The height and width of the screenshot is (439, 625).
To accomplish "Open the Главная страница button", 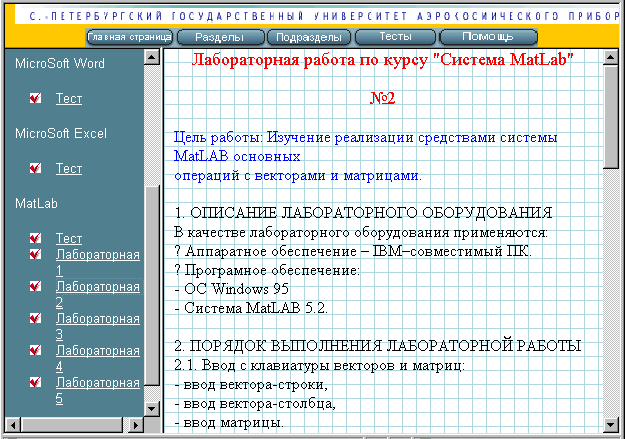I will [130, 37].
